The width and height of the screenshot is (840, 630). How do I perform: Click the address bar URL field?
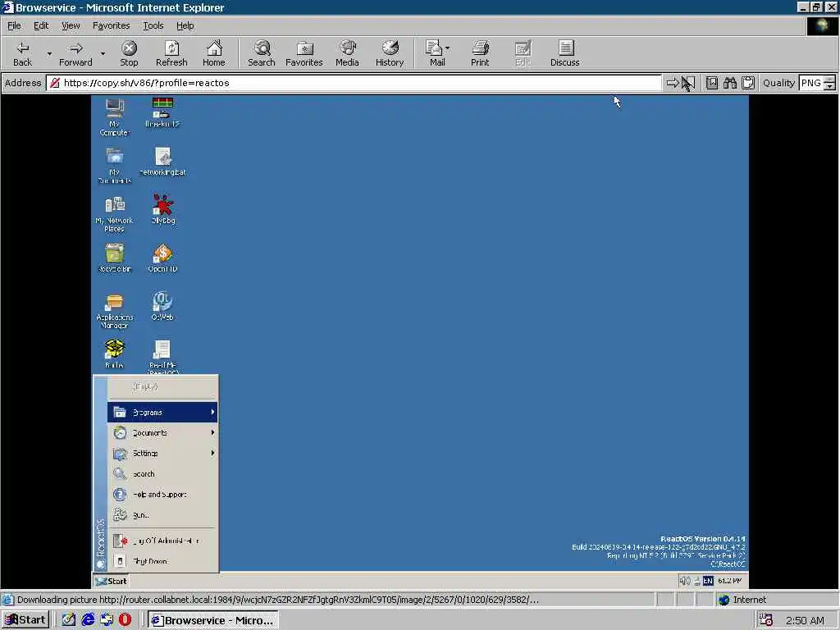[x=354, y=83]
